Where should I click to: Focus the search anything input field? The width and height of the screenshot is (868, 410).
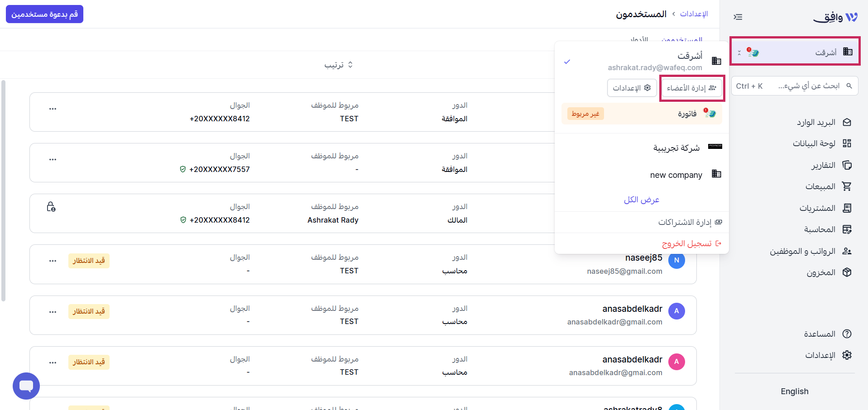(x=795, y=86)
